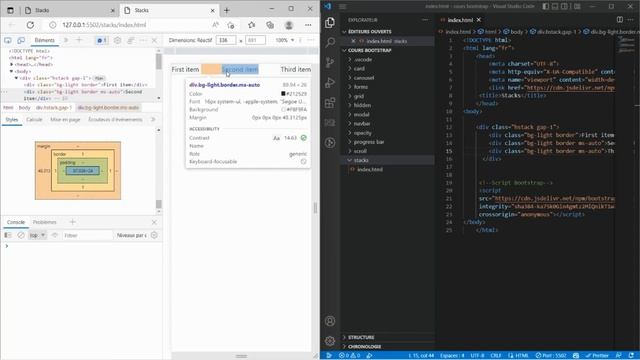The width and height of the screenshot is (640, 360).
Task: Click the browser address bar URL
Action: [x=104, y=25]
